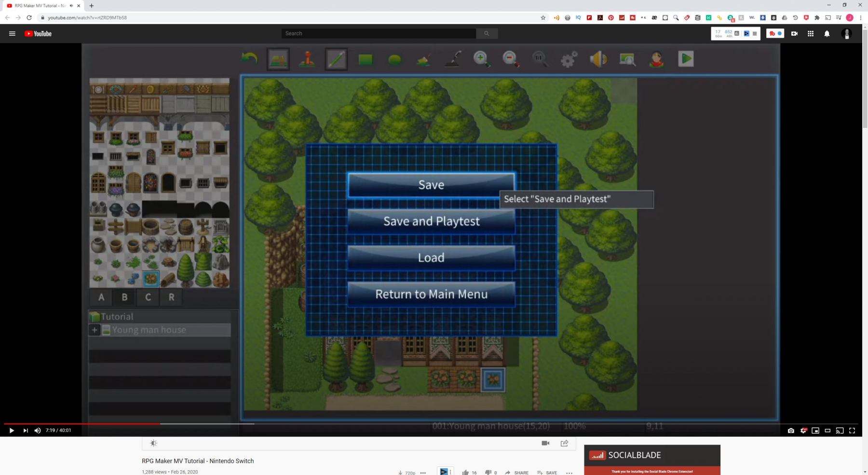The width and height of the screenshot is (868, 475).
Task: Skip to the next video
Action: [x=26, y=431]
